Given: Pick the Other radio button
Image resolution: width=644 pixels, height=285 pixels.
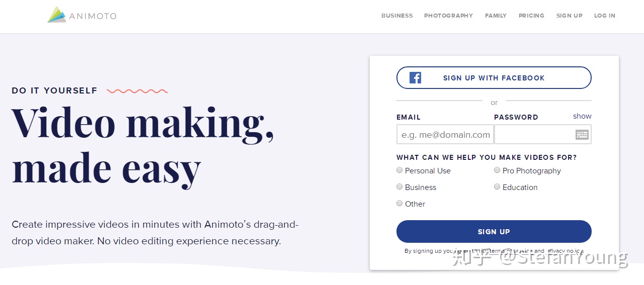Looking at the screenshot, I should point(399,204).
